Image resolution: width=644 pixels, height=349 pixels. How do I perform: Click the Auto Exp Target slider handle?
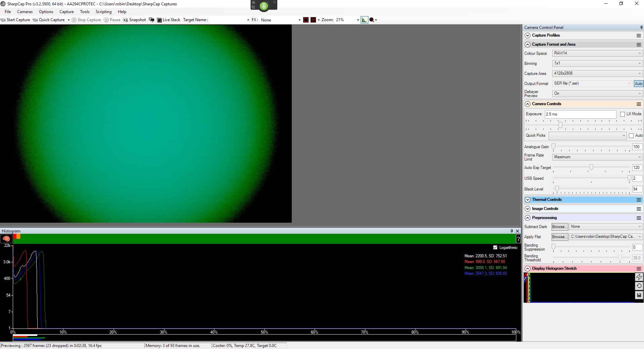click(x=591, y=167)
